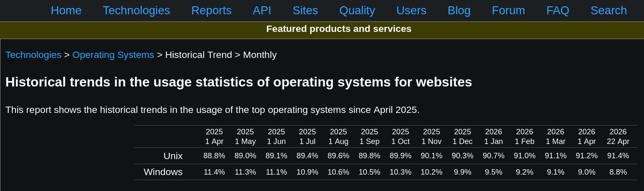Open the Home navigation link
Viewport: 644px width, 191px height.
(66, 10)
